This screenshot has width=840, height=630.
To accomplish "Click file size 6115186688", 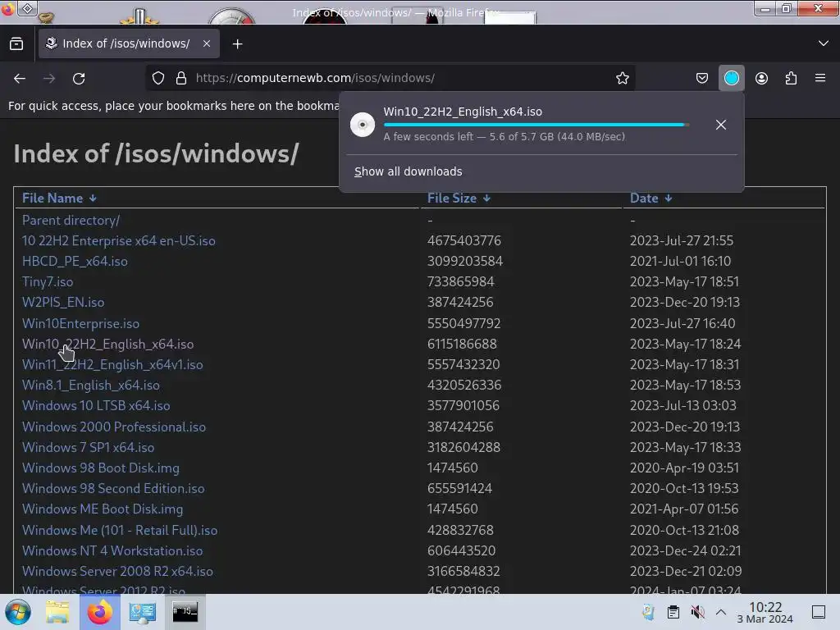I will 462,344.
